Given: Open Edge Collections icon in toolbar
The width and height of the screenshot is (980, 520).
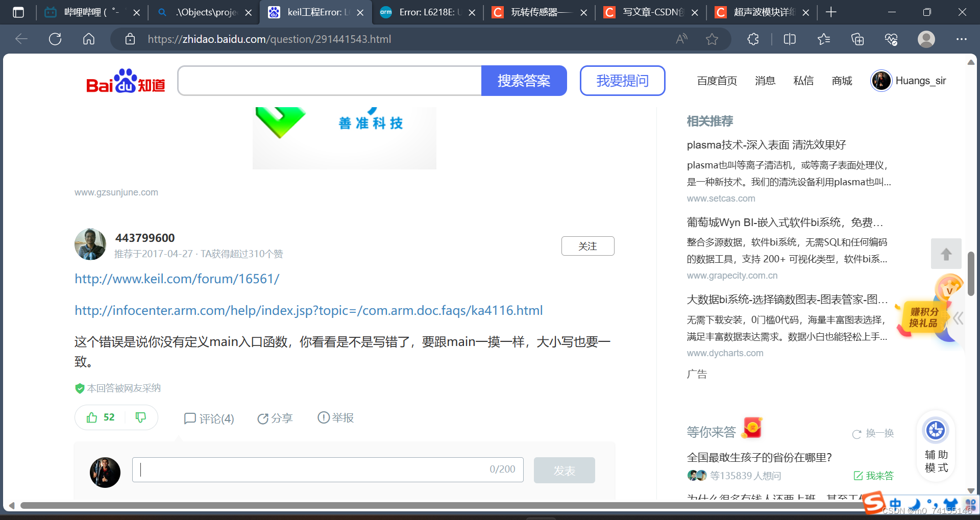Looking at the screenshot, I should pos(857,39).
